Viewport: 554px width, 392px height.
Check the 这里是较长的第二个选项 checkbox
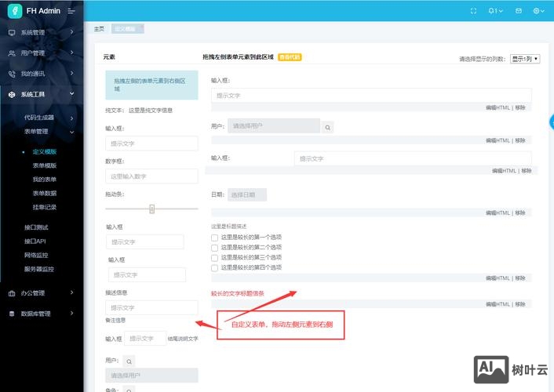(214, 248)
